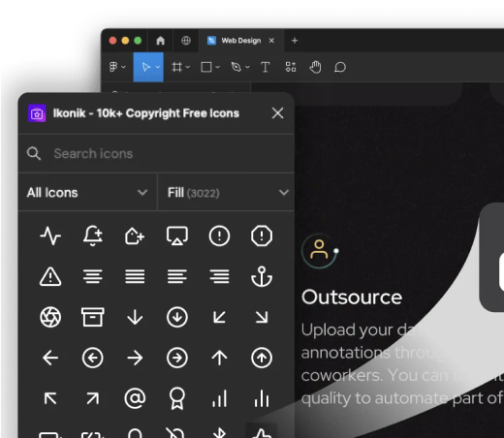Insert the arrow up-right icon
This screenshot has height=438, width=504.
(x=93, y=398)
